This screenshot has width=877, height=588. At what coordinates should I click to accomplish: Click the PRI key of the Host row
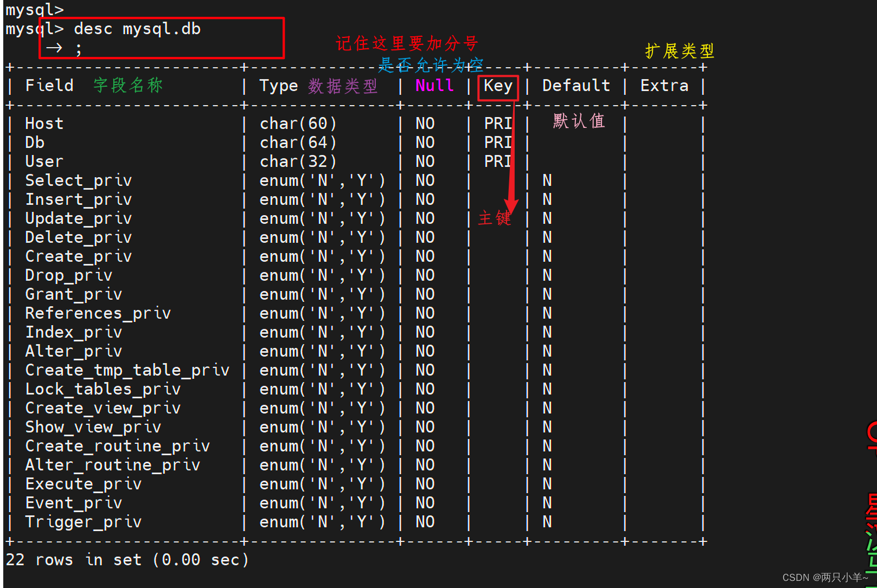click(x=498, y=124)
